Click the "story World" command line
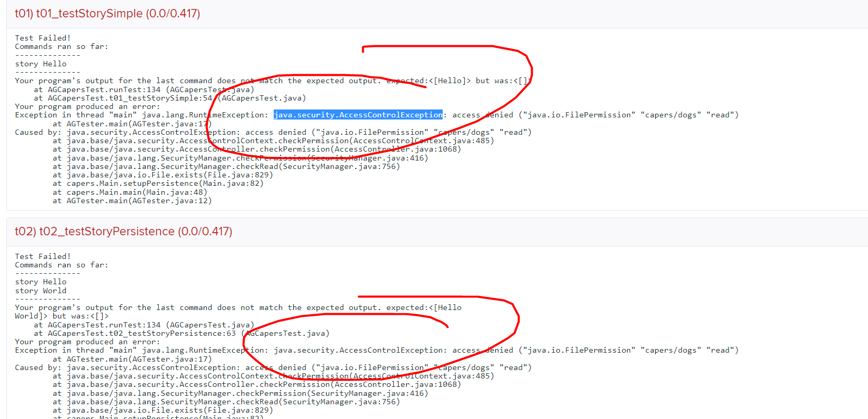 41,291
